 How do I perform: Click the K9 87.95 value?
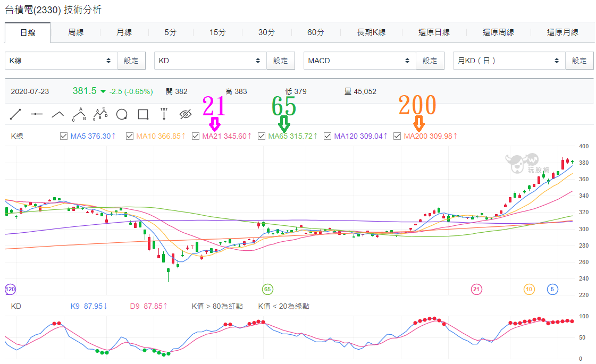pyautogui.click(x=89, y=306)
